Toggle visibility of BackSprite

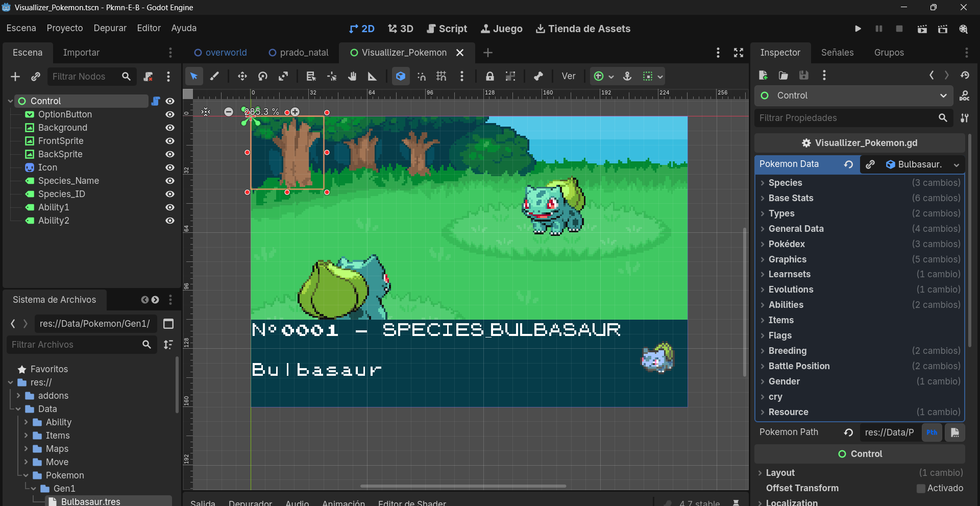point(170,154)
